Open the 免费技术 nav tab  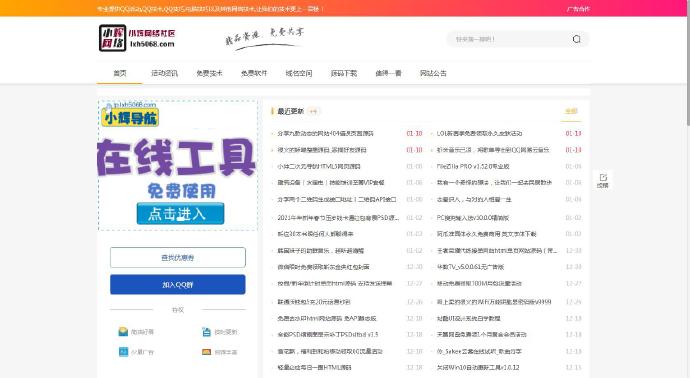(209, 73)
